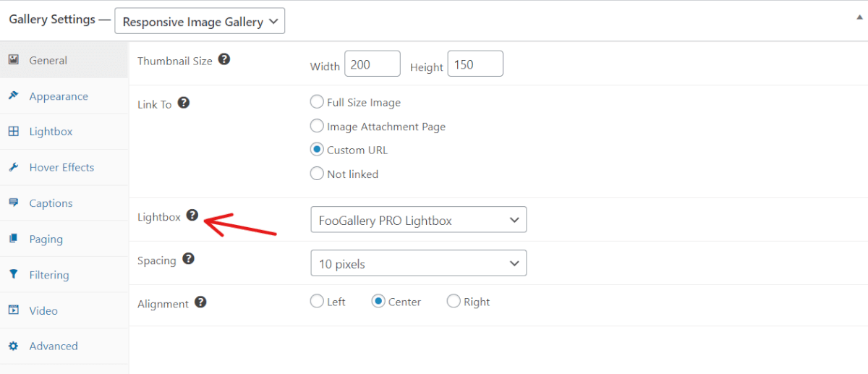Viewport: 868px width, 374px height.
Task: Open the Responsive Image Gallery template dropdown
Action: pos(200,21)
